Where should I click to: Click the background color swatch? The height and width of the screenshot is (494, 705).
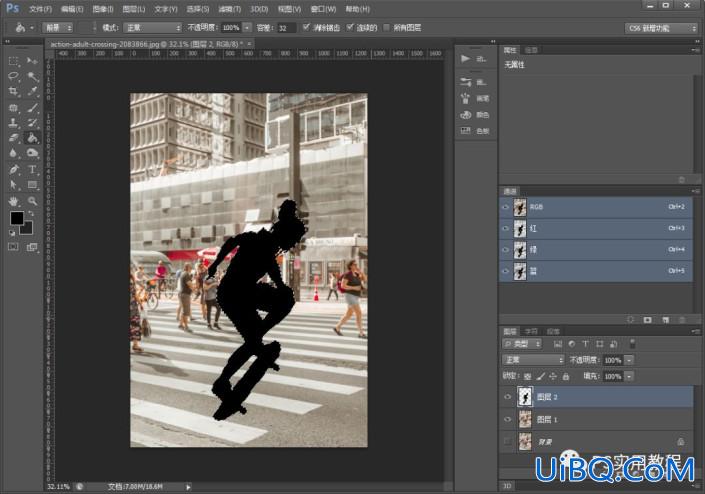click(x=27, y=229)
